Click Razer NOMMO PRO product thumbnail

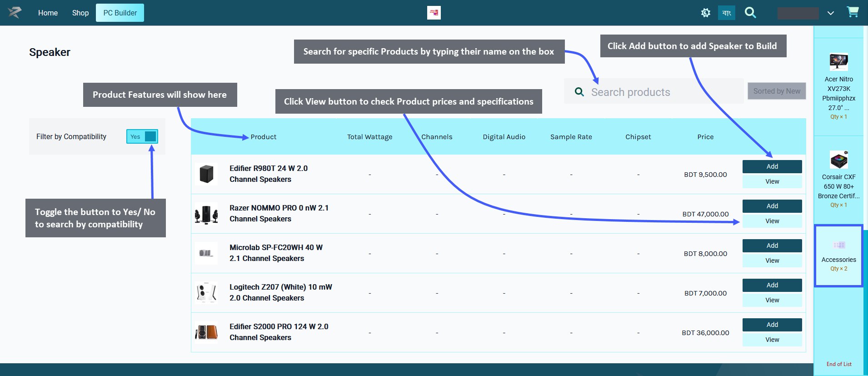(206, 214)
